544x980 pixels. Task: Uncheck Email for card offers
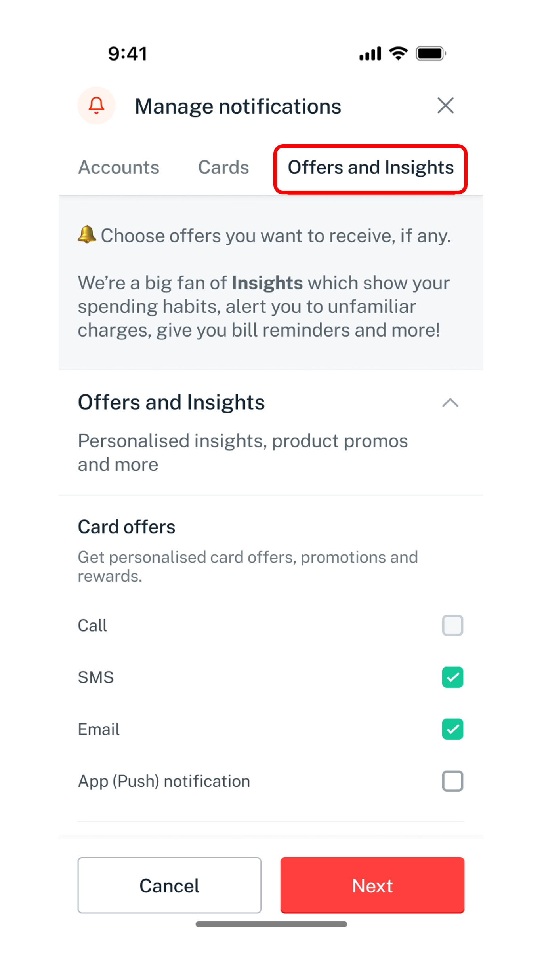(x=452, y=729)
